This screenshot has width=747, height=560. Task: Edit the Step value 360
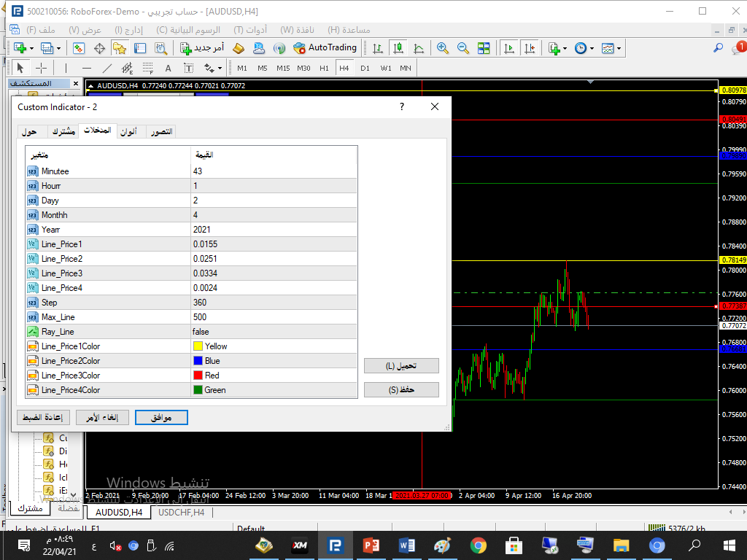point(274,303)
